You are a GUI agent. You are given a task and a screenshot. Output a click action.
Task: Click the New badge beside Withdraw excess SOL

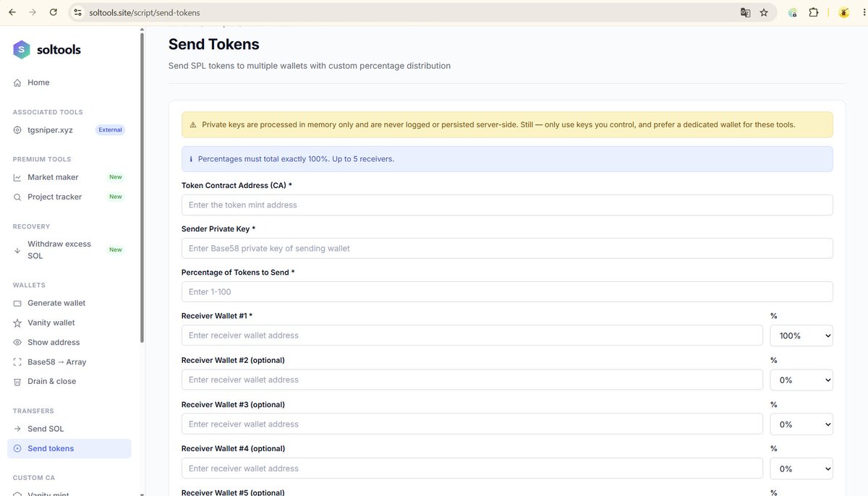[x=116, y=250]
